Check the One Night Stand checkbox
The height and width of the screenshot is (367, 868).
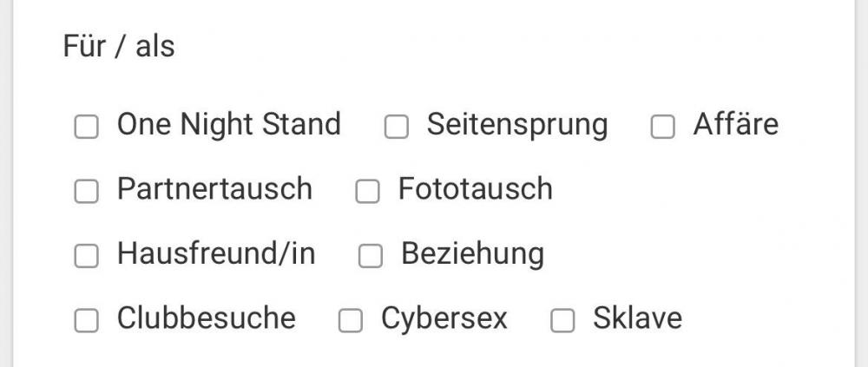click(x=86, y=127)
